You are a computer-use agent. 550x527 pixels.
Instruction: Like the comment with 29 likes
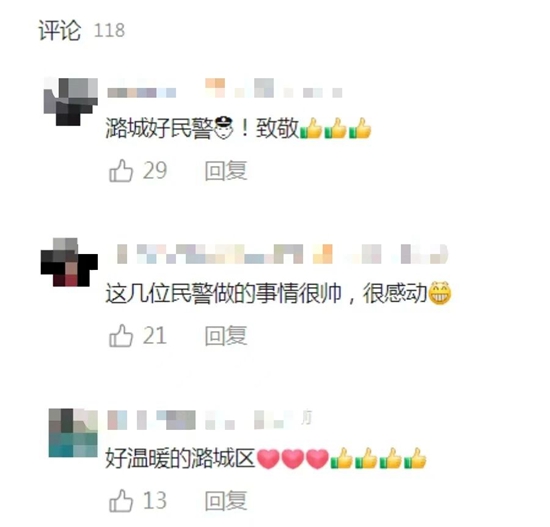pyautogui.click(x=121, y=171)
